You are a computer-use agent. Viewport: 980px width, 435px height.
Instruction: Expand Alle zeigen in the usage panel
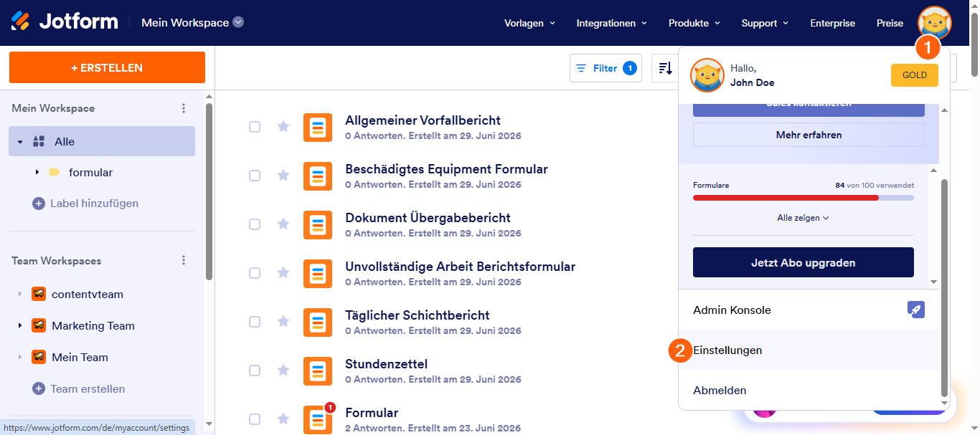tap(804, 218)
